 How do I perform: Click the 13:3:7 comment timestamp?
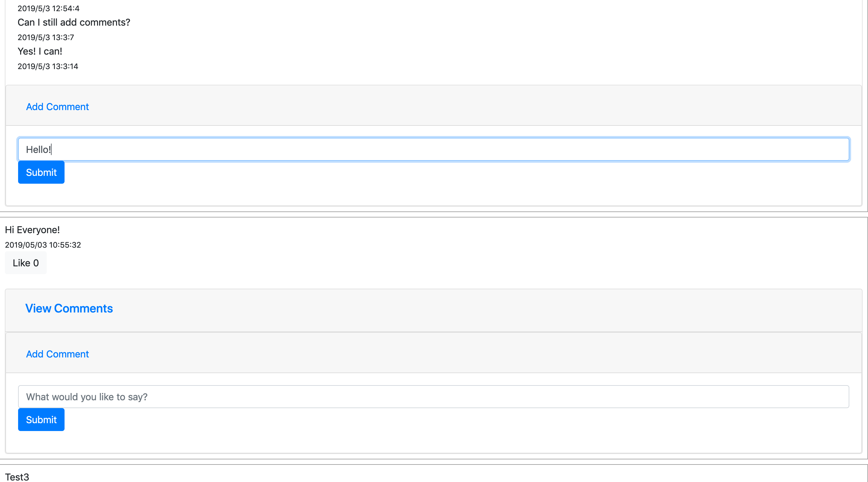coord(46,37)
